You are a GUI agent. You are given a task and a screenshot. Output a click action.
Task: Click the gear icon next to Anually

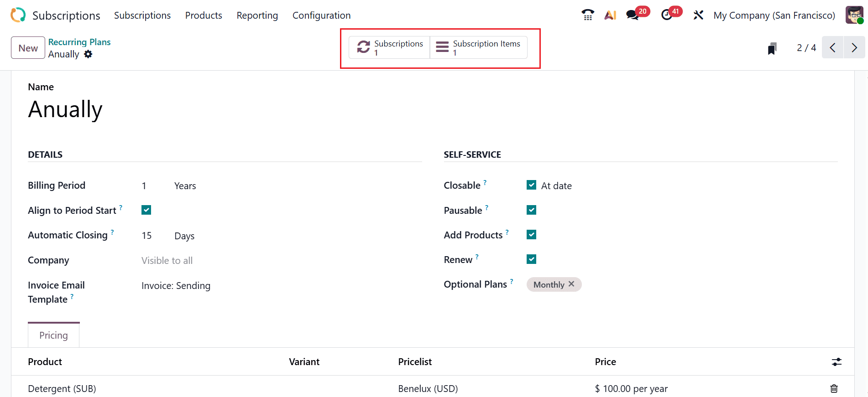click(x=88, y=54)
